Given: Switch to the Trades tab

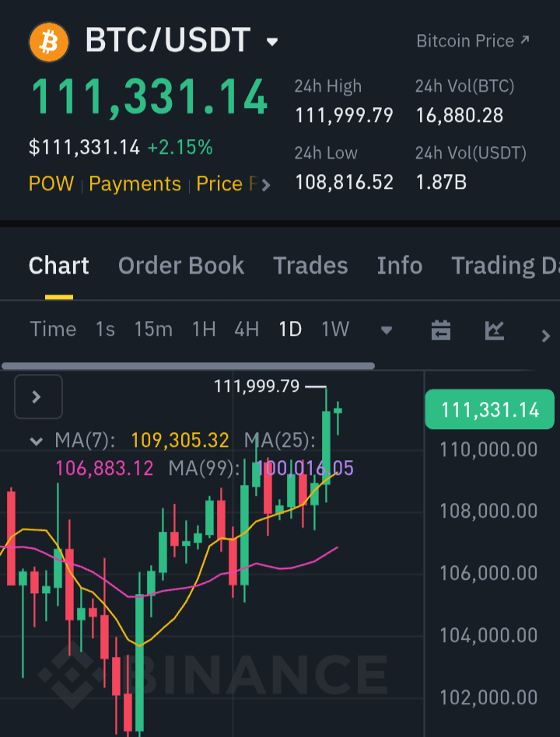Looking at the screenshot, I should 310,266.
